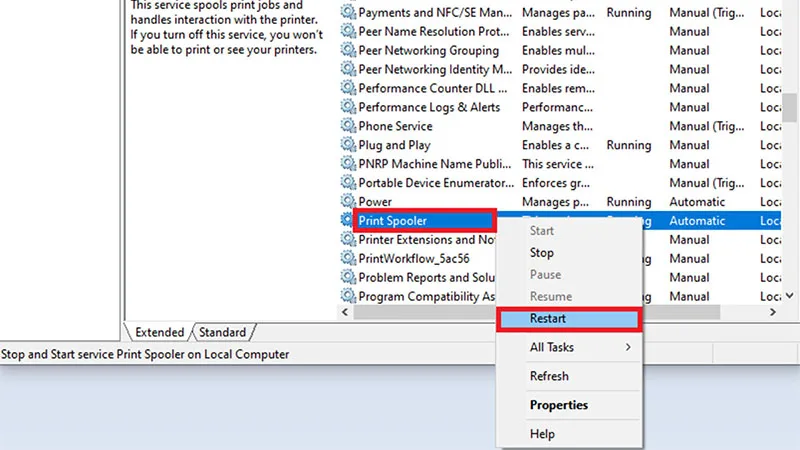Viewport: 800px width, 450px height.
Task: Click the PrintWorkflow_5ac56 gear icon
Action: [348, 258]
